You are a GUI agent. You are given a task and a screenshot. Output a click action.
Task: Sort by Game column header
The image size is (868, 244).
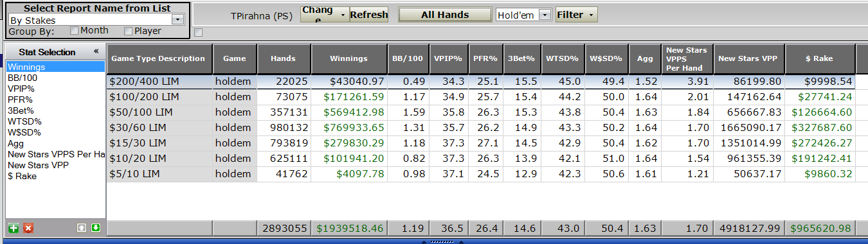coord(235,58)
